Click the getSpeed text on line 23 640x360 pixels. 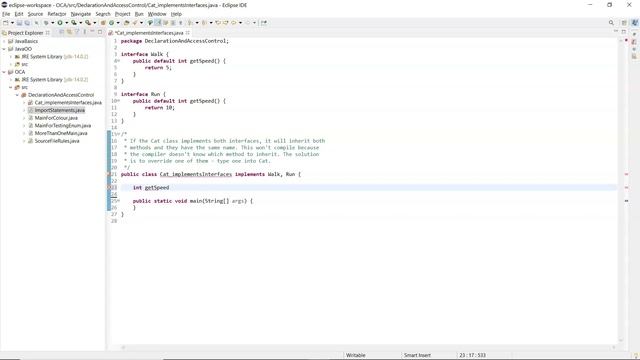tap(157, 187)
